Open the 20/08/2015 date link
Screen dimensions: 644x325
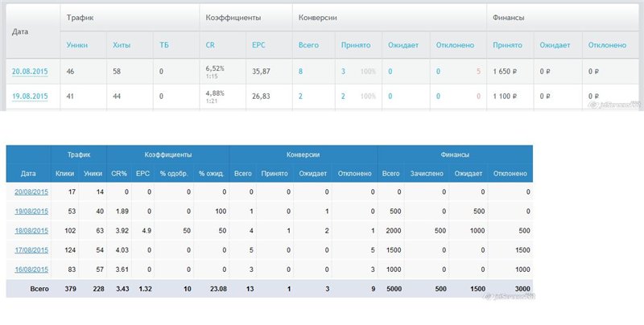32,191
